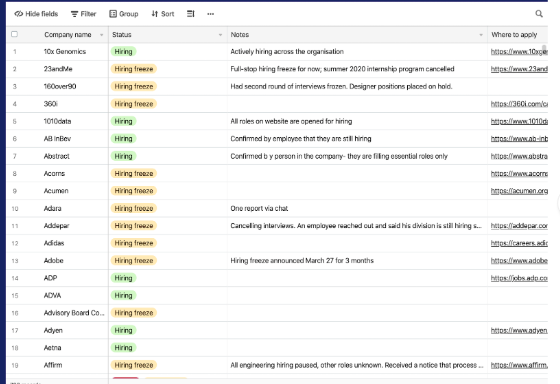Click the row height icon
The height and width of the screenshot is (384, 560).
[x=191, y=14]
